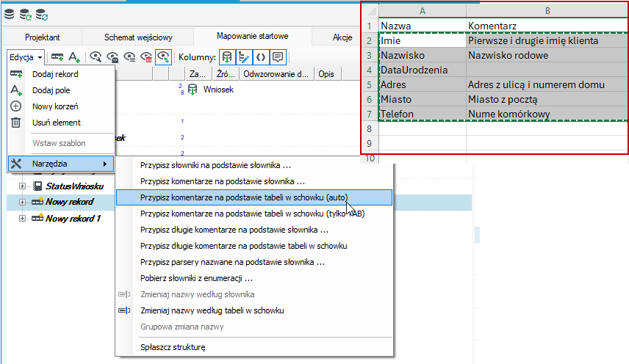
Task: Click the Źró... column header
Action: [225, 74]
